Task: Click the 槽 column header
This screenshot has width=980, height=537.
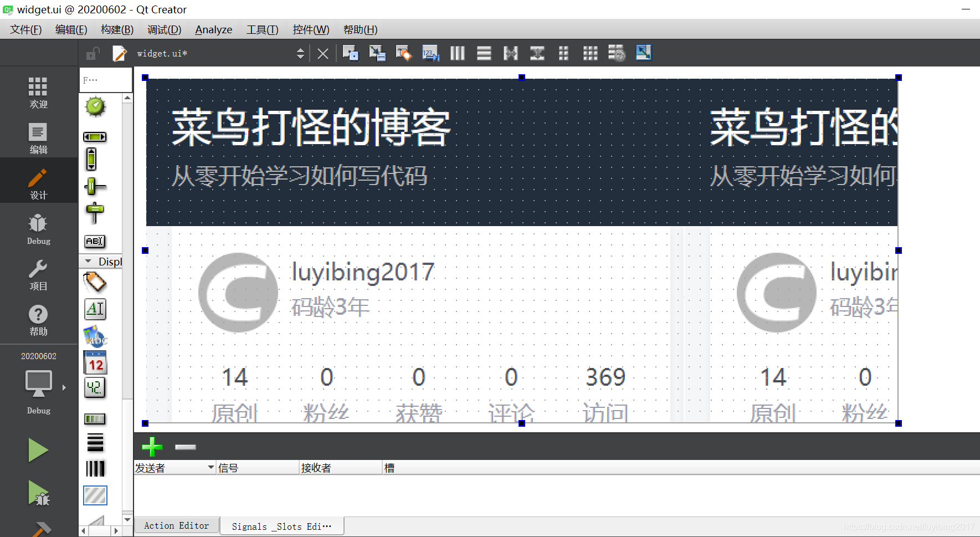Action: click(681, 468)
